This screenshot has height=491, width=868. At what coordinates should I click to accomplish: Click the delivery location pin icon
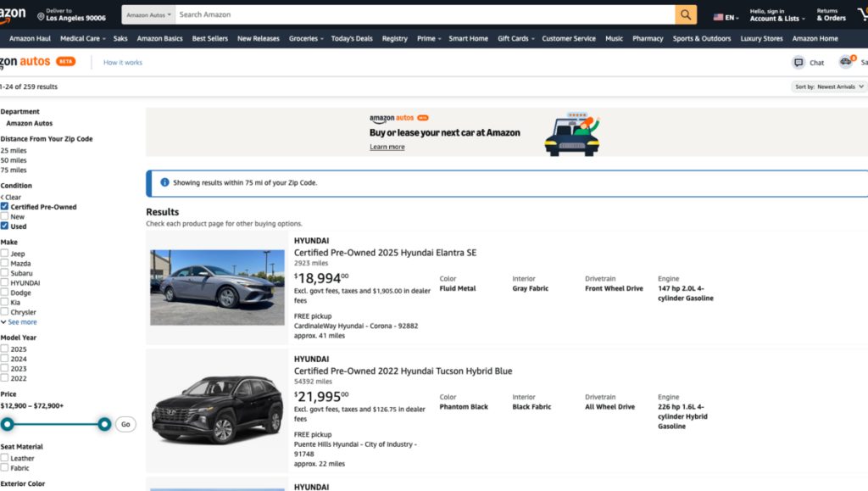[x=41, y=17]
